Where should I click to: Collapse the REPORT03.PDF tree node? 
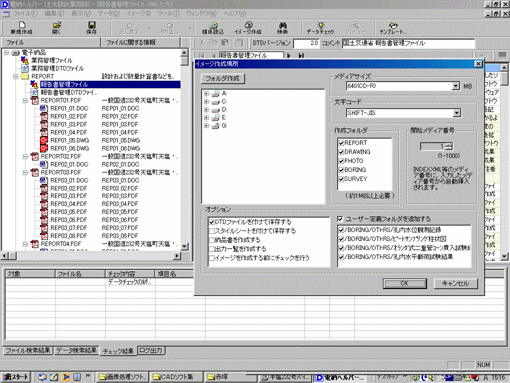[25, 172]
